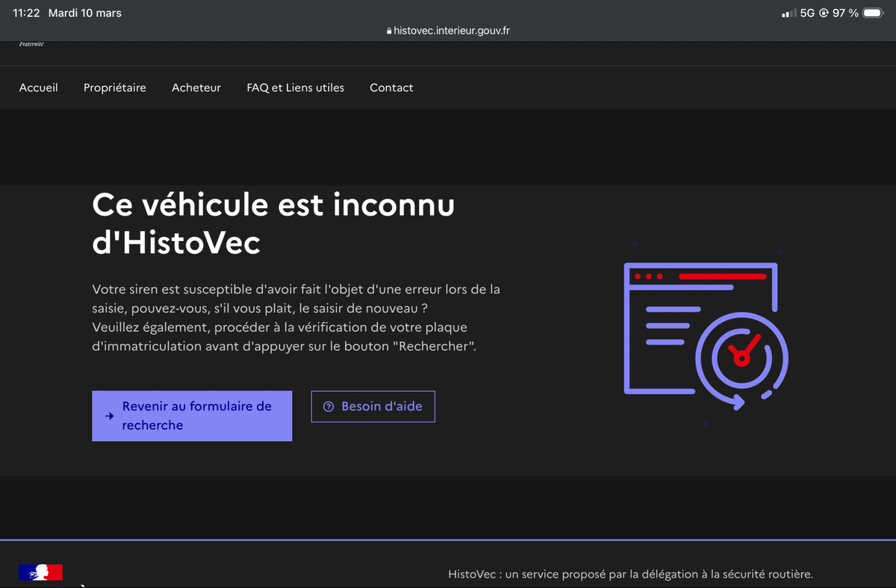Image resolution: width=896 pixels, height=588 pixels.
Task: Open FAQ et Liens utiles
Action: coord(296,87)
